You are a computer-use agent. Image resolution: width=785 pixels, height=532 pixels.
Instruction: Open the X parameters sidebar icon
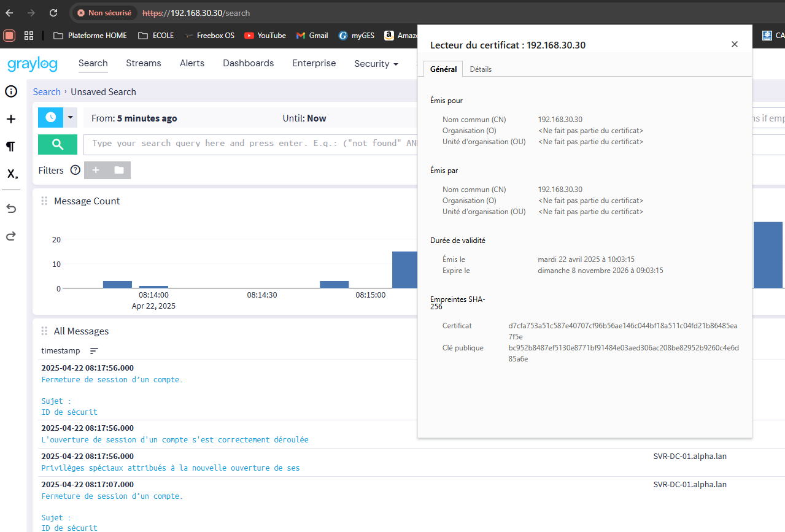point(11,174)
